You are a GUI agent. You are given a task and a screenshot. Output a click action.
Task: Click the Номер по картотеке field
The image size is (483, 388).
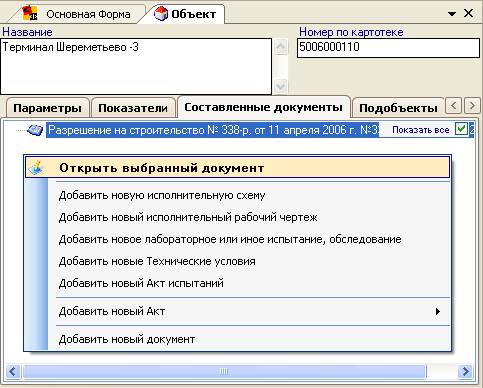[388, 48]
